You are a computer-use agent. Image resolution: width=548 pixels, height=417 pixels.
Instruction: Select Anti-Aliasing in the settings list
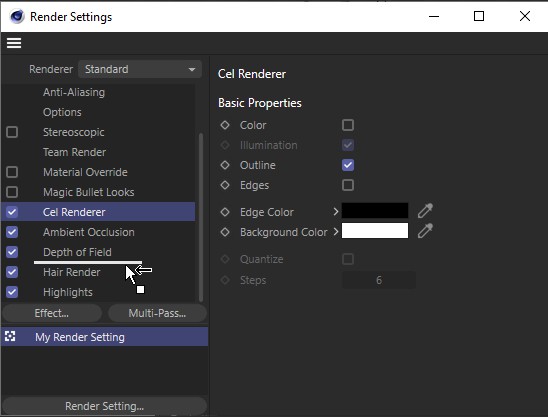click(x=74, y=92)
